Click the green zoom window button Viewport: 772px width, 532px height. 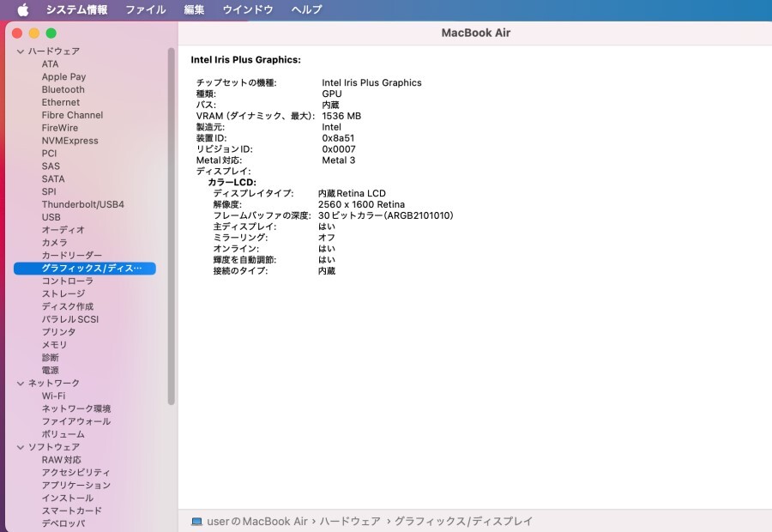click(x=51, y=33)
